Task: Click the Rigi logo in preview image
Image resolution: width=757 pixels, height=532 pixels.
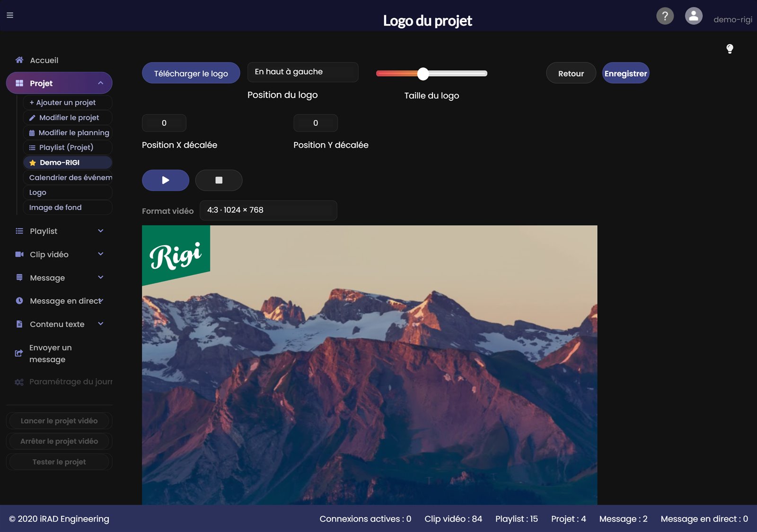Action: click(176, 255)
